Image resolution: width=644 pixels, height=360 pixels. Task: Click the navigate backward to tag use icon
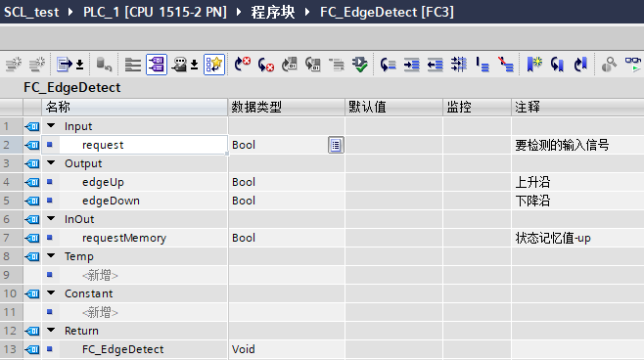coord(312,65)
